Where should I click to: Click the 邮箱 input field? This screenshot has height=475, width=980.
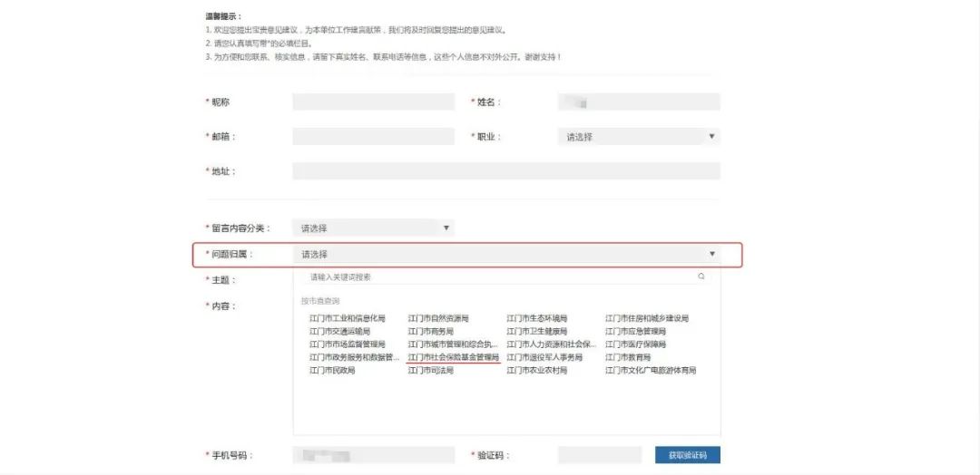(x=373, y=137)
